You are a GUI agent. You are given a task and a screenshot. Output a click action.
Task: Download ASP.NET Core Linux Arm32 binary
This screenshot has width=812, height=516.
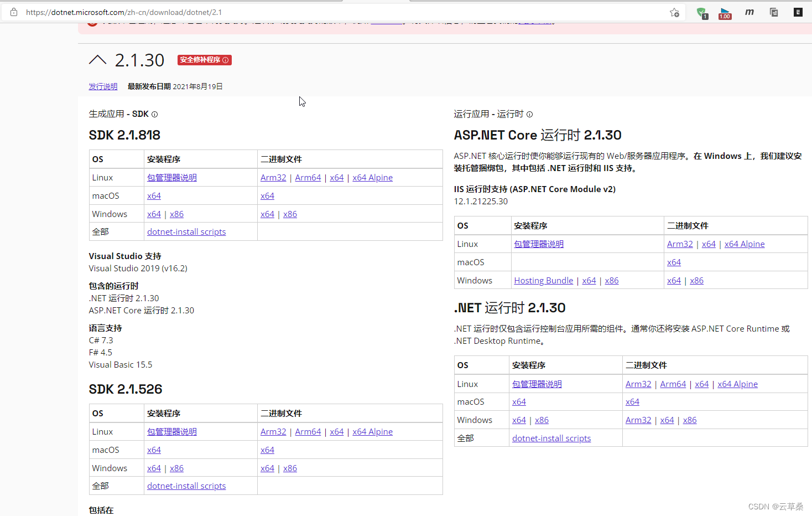click(680, 244)
